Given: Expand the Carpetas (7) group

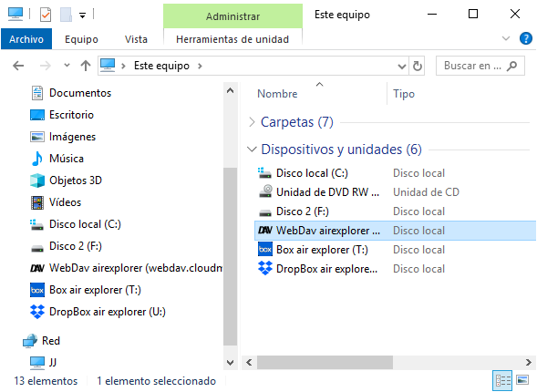Looking at the screenshot, I should click(x=252, y=122).
